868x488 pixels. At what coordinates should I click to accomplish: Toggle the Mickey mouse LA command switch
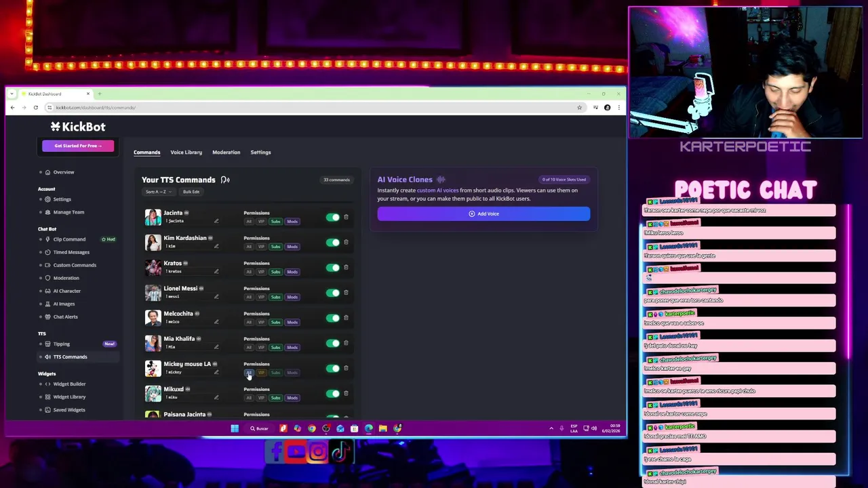[332, 368]
